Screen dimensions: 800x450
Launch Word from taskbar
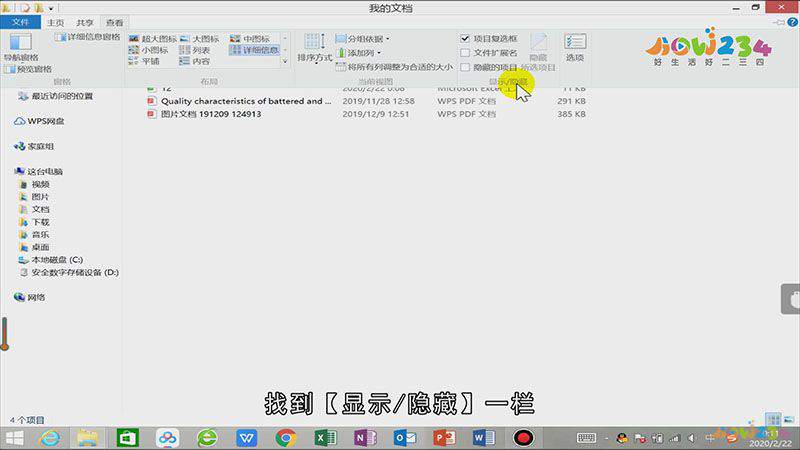pos(484,438)
